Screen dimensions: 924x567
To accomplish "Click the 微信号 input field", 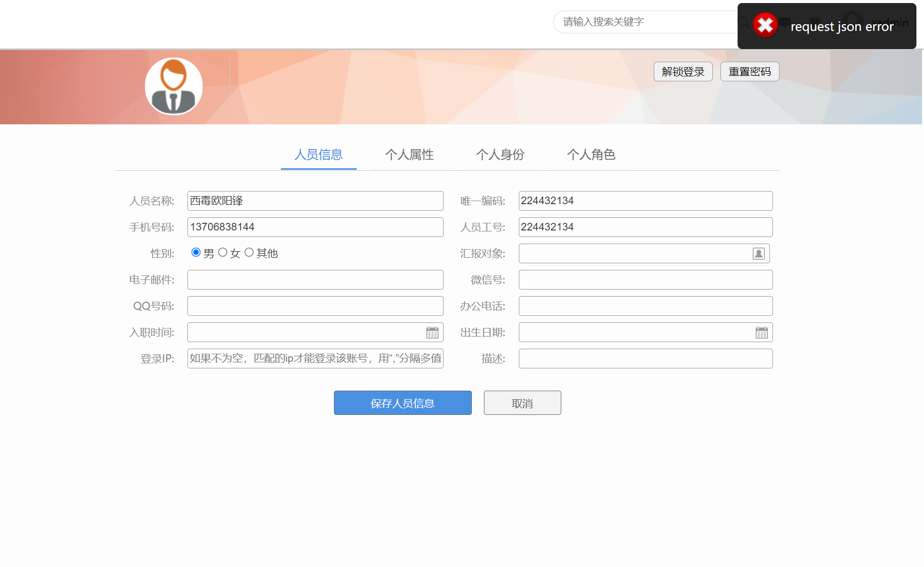I will pos(646,279).
